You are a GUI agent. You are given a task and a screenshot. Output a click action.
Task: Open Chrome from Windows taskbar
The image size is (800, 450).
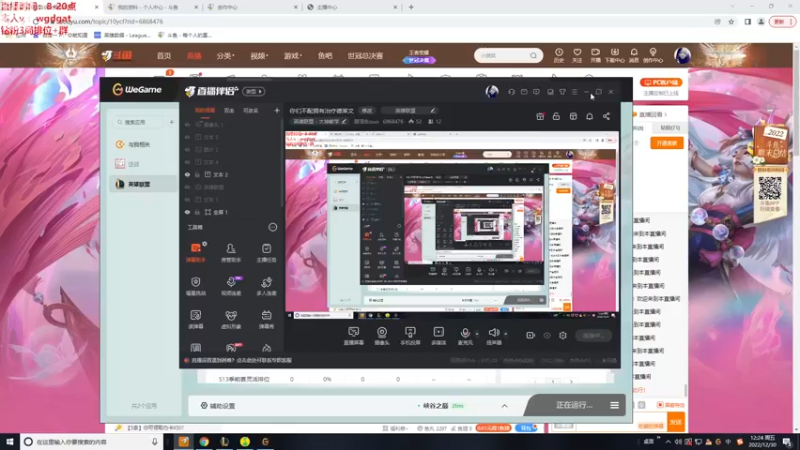(x=204, y=442)
